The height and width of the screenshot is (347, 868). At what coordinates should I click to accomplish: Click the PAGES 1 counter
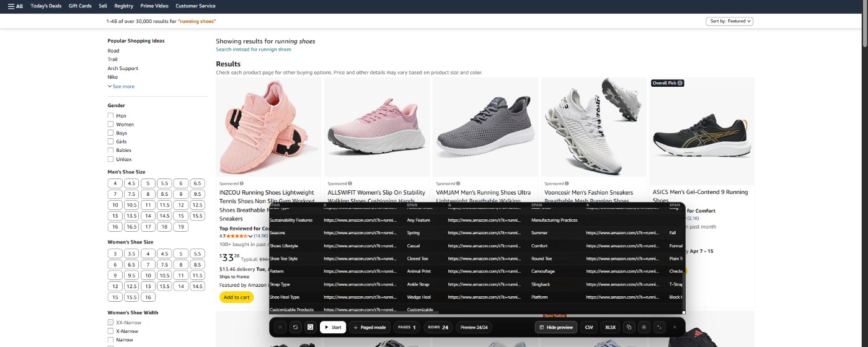(x=407, y=327)
